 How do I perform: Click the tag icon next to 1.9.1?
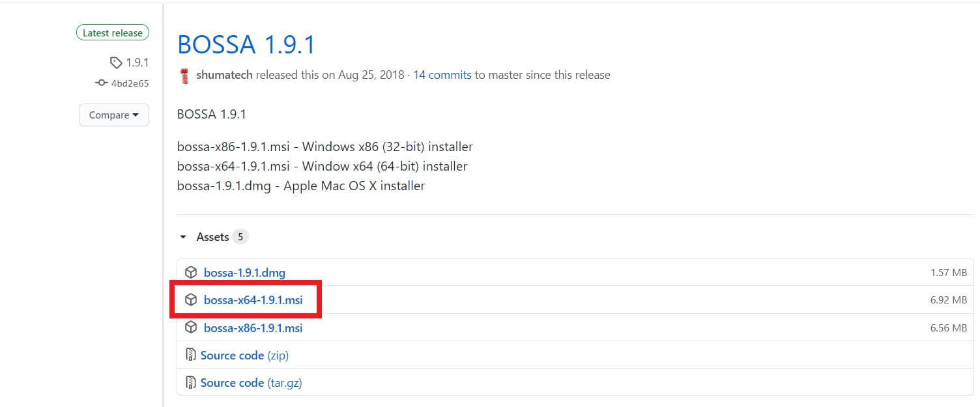(x=116, y=63)
